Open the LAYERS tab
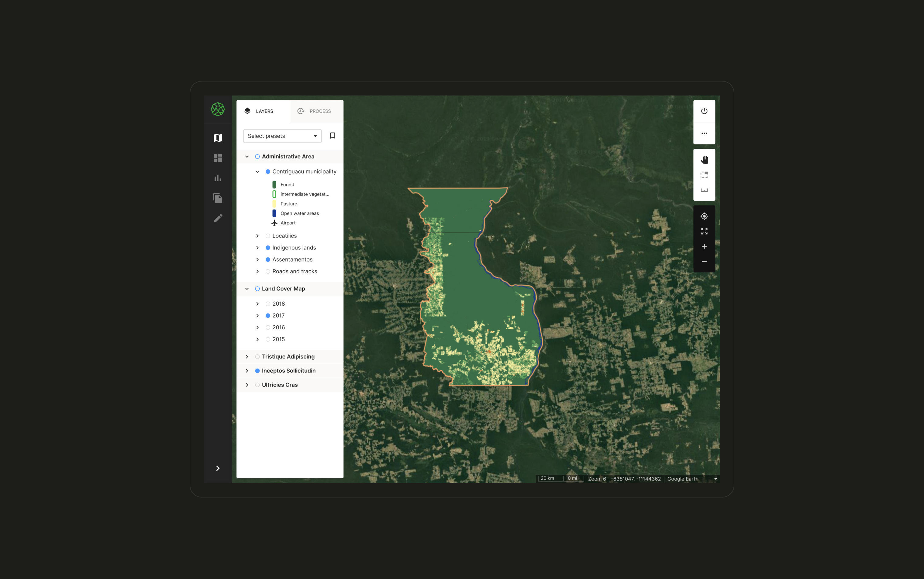 tap(263, 110)
